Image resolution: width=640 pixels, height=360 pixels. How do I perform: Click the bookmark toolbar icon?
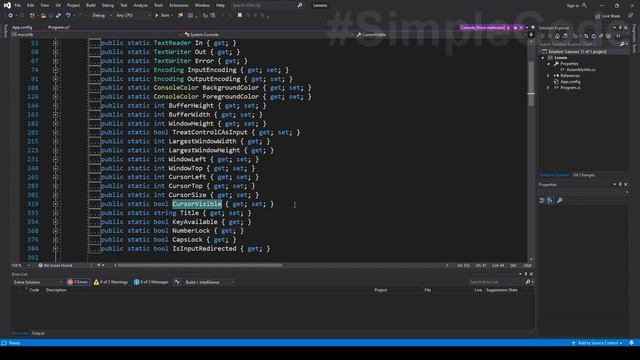[x=240, y=16]
